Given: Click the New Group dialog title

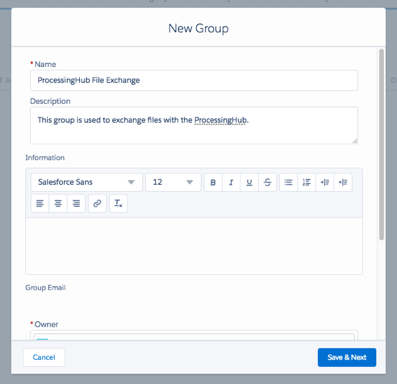Looking at the screenshot, I should [198, 28].
